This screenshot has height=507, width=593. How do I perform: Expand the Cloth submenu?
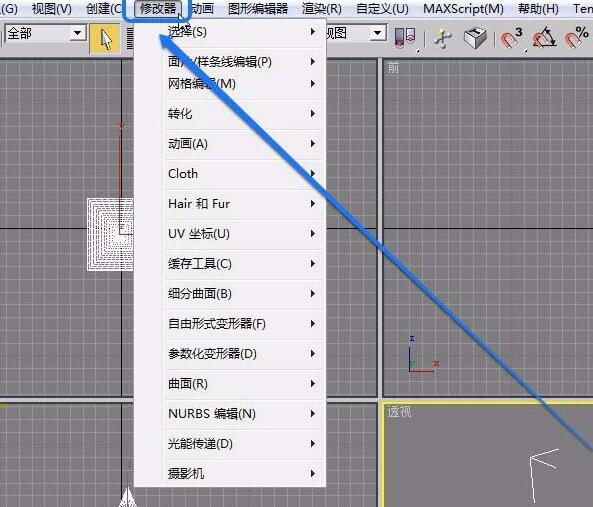pos(244,174)
